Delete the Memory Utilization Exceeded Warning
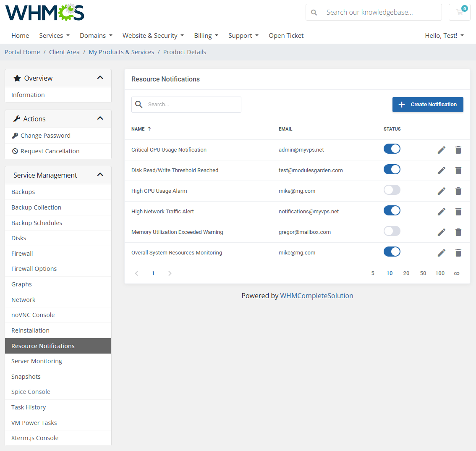Screen dimensions: 476x451 458,232
